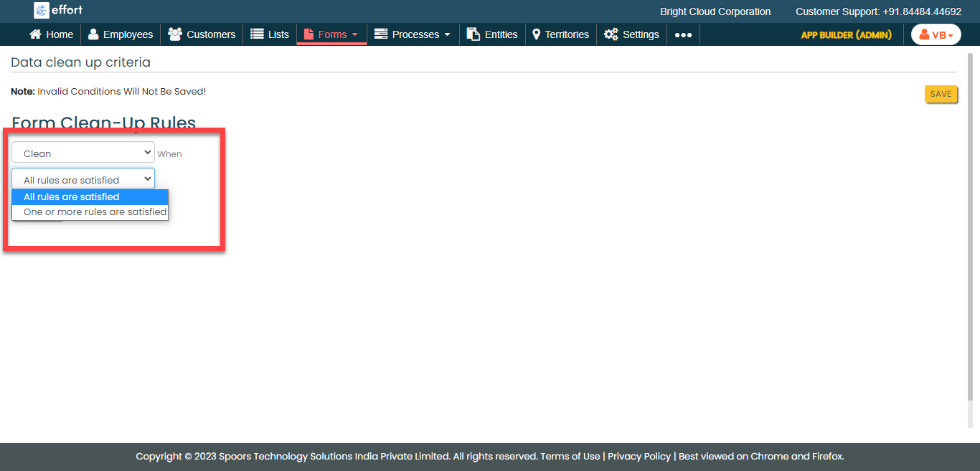The image size is (980, 471).
Task: Click the Home house icon
Action: [35, 34]
